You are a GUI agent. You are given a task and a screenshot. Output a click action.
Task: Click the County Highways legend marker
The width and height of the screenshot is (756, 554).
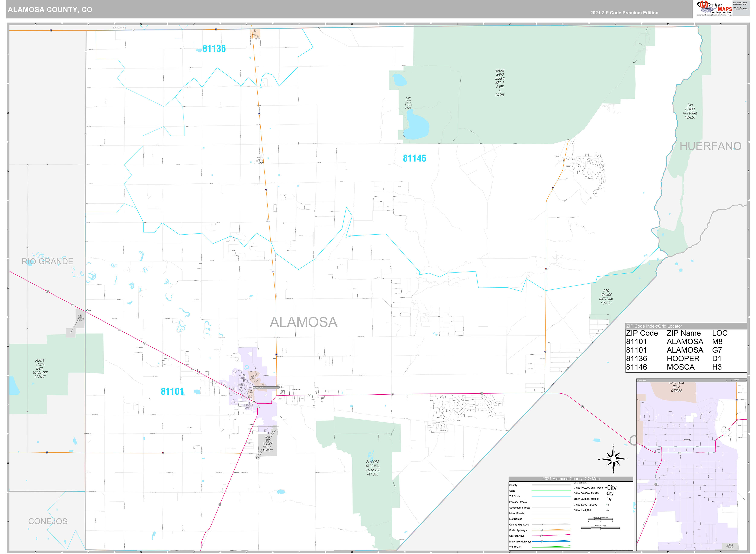[x=542, y=525]
